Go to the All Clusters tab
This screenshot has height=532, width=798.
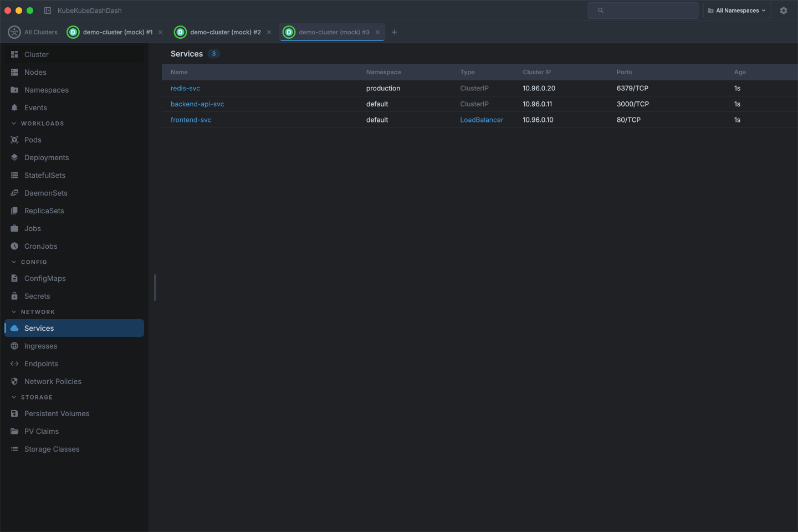33,32
